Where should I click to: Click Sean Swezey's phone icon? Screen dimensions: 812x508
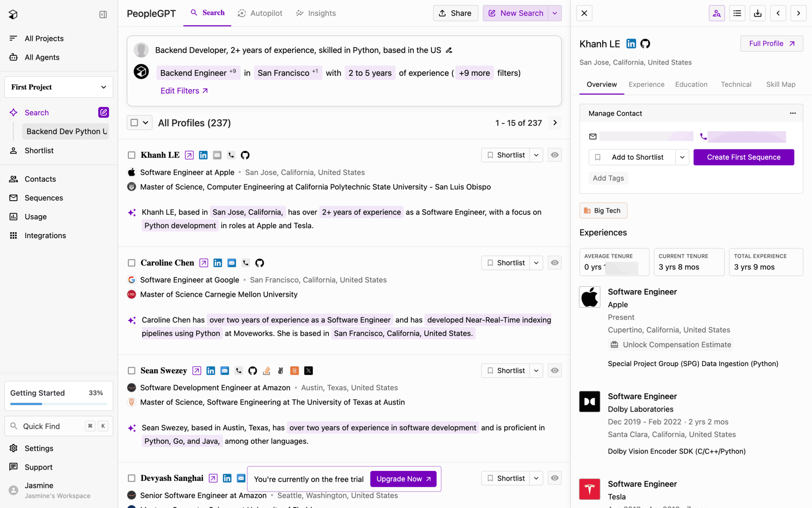point(239,371)
